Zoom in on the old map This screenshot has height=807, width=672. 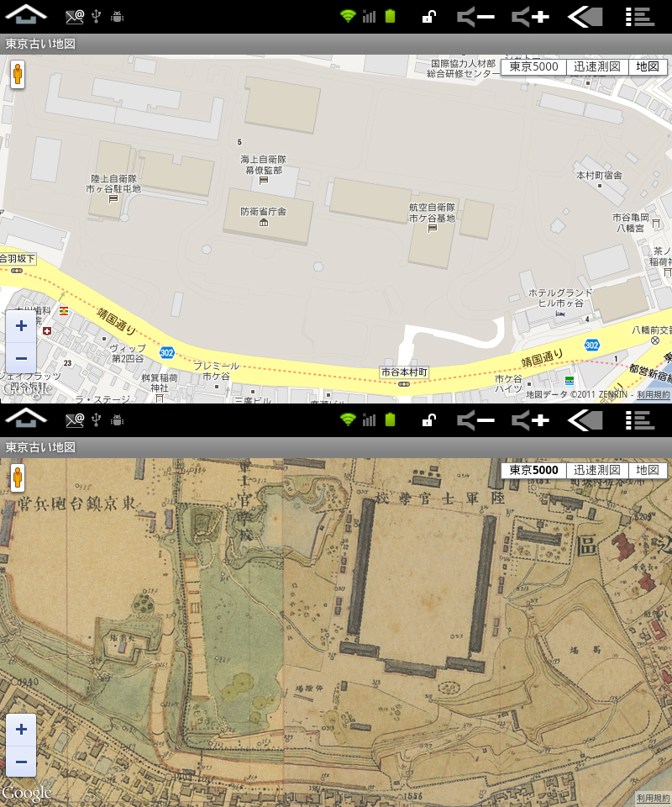[21, 730]
